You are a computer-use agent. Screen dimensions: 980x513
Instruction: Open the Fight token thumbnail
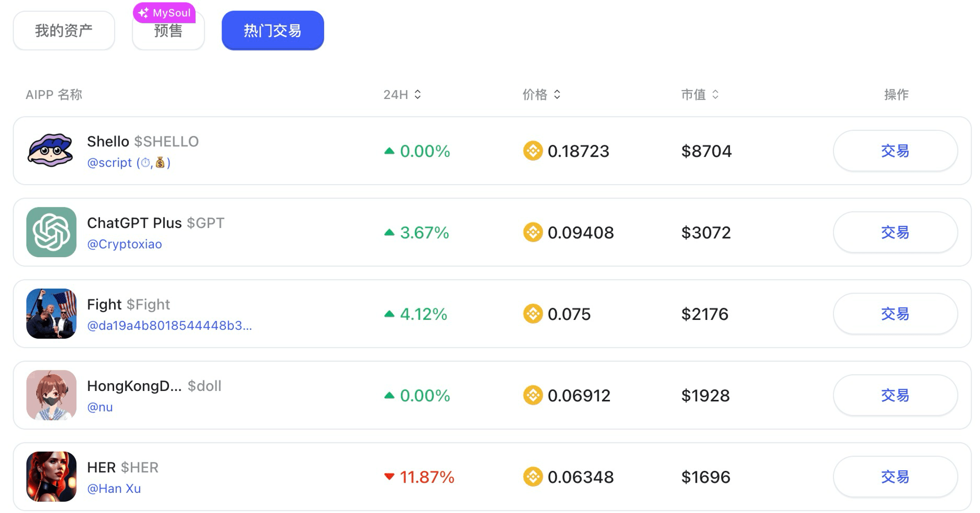point(51,314)
